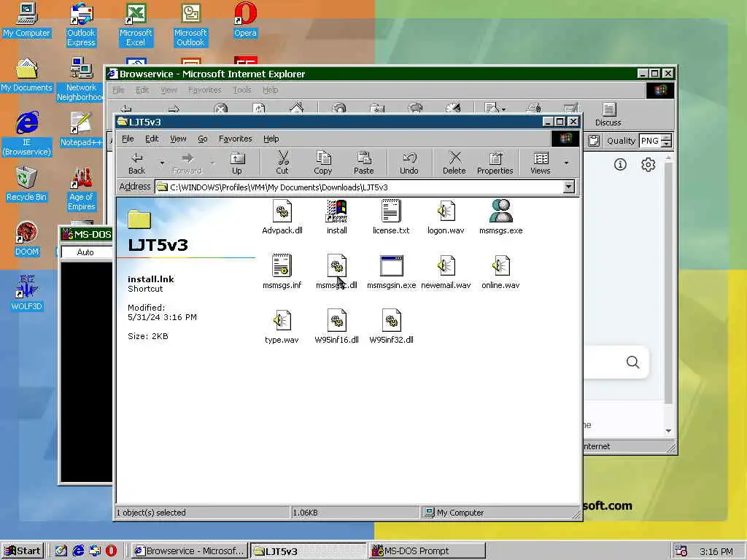The image size is (747, 560).
Task: Switch to Browservice taskbar button
Action: pyautogui.click(x=190, y=551)
